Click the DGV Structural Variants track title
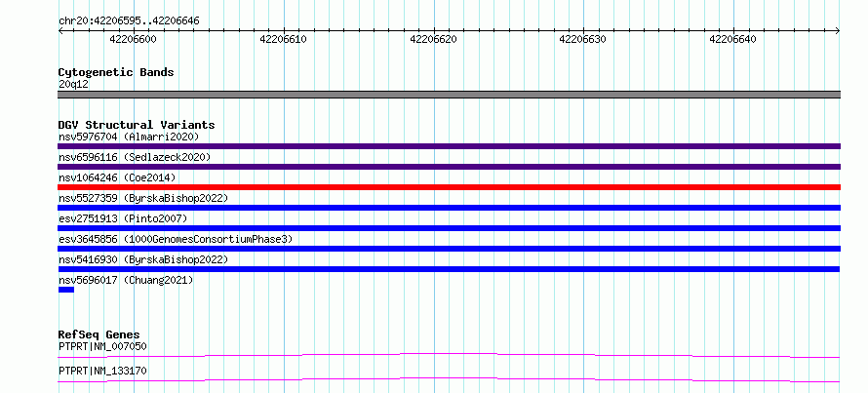 [137, 125]
